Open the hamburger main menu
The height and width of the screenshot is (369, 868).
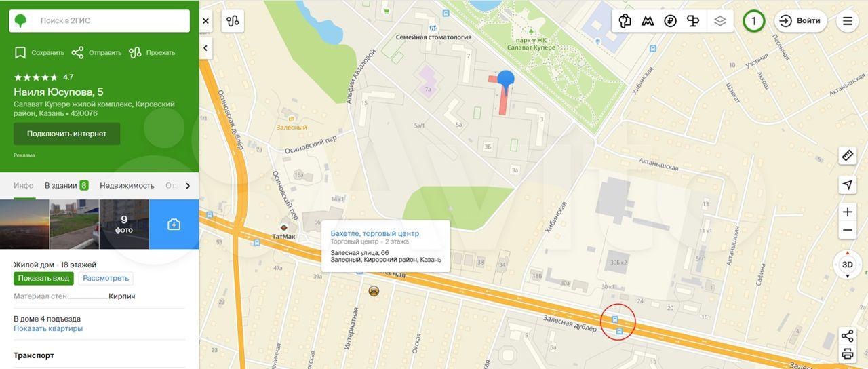[847, 21]
